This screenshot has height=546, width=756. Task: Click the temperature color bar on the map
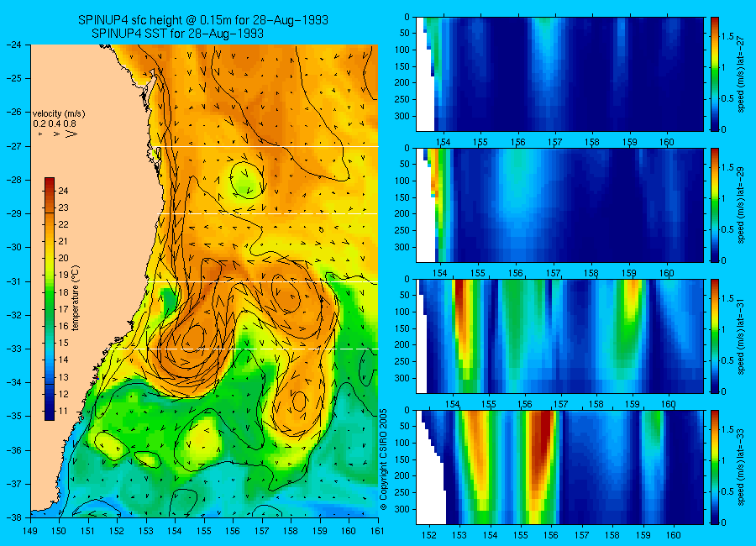pyautogui.click(x=50, y=299)
